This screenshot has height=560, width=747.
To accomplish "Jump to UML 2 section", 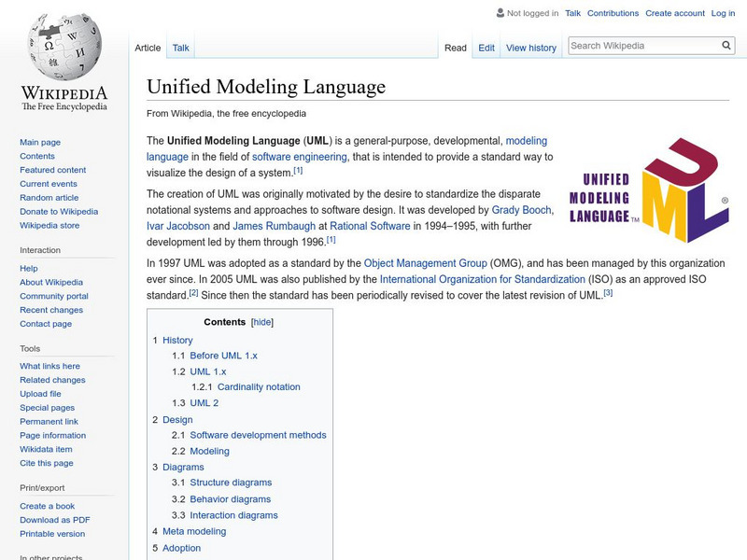I will (x=204, y=403).
